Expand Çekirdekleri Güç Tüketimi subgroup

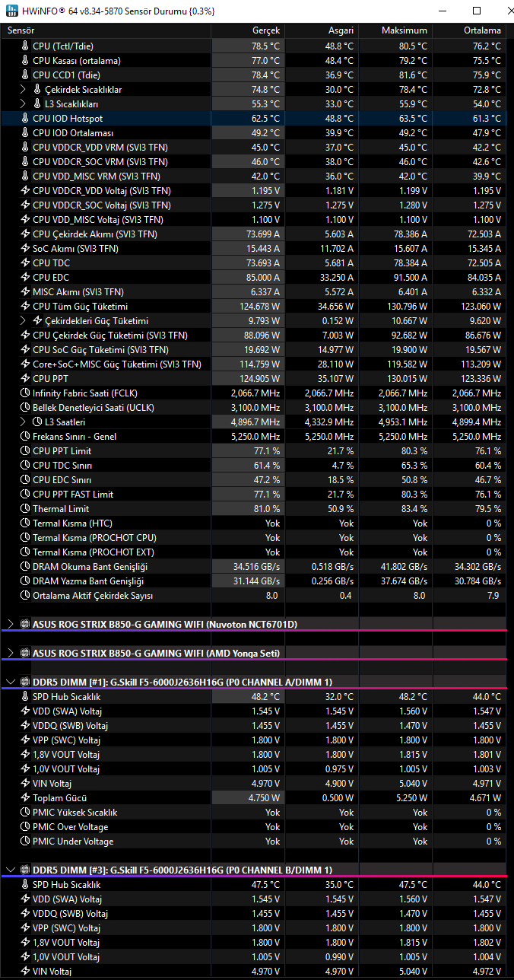tap(24, 320)
